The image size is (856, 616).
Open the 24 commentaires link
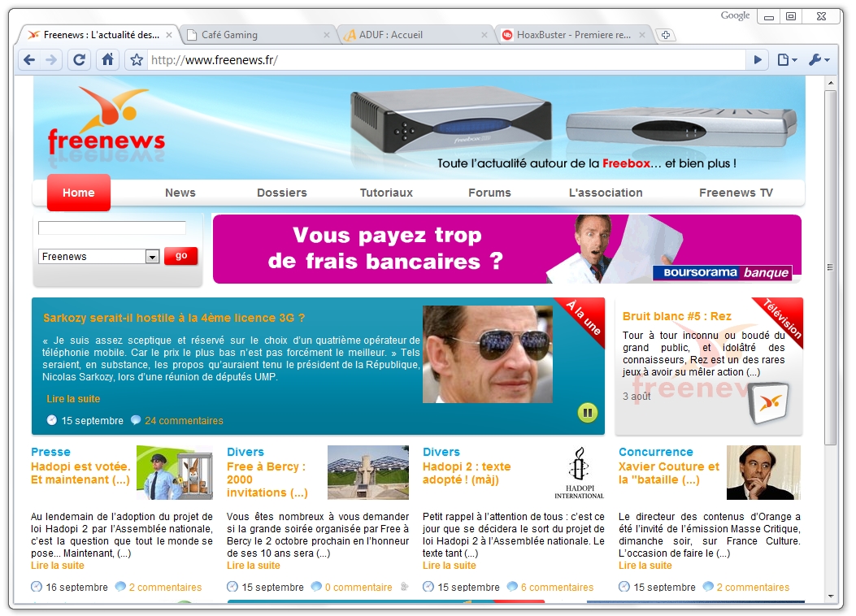point(184,421)
